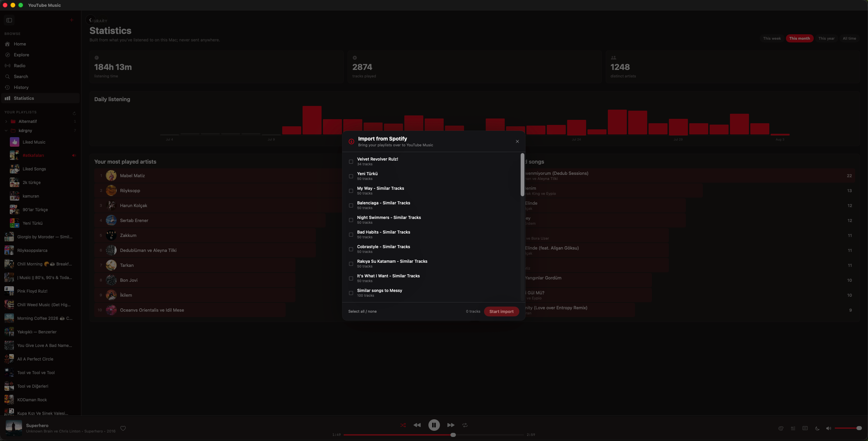Screen dimensions: 868x441
Task: Click the red plus add-playlist icon
Action: tap(72, 20)
